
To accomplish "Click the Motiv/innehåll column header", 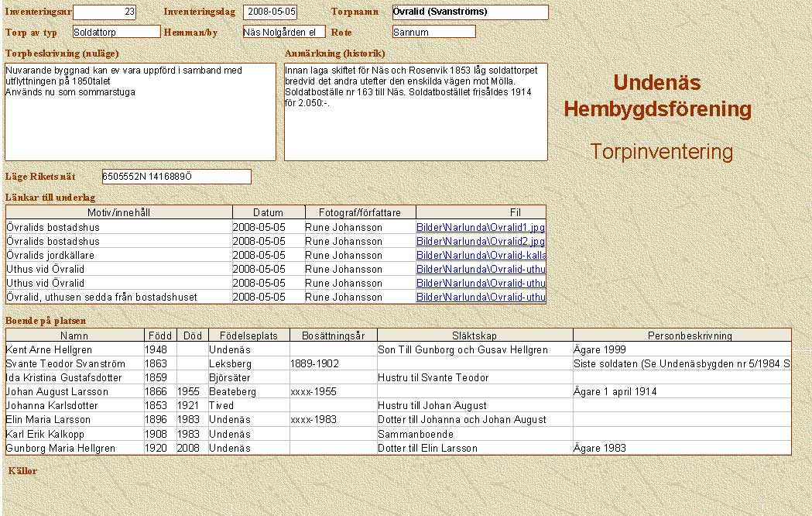I will tap(118, 212).
